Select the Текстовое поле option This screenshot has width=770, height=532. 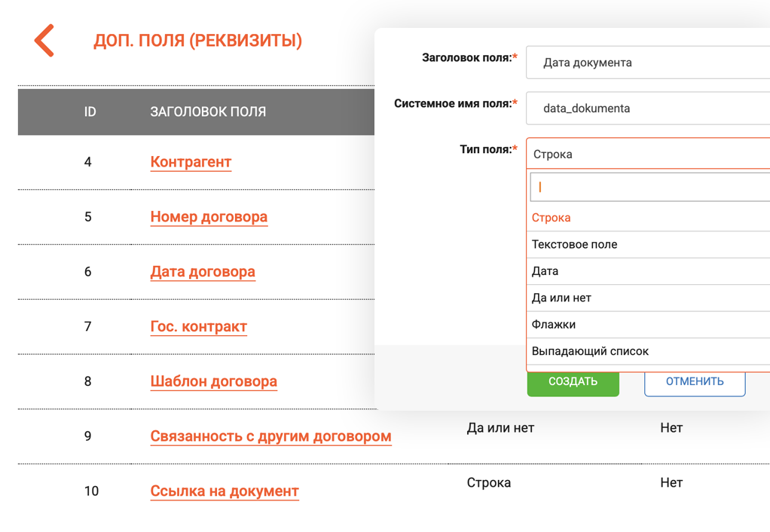coord(648,244)
